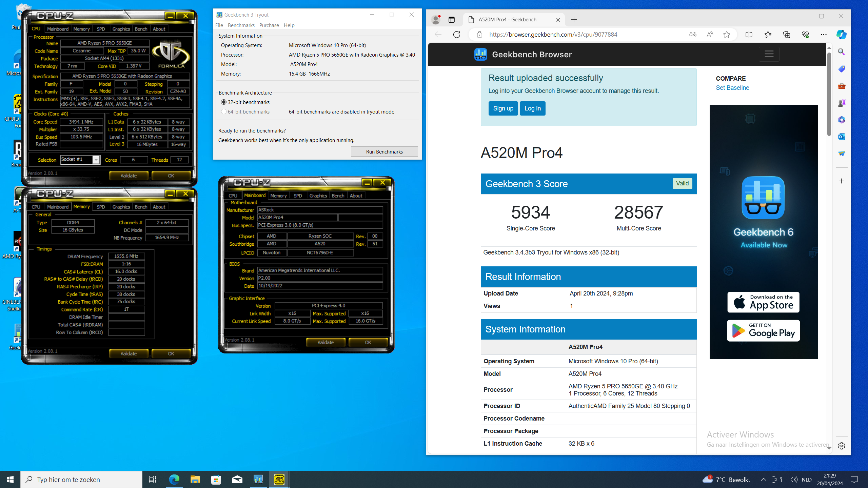
Task: Click Download on the App Store badge
Action: click(x=763, y=302)
